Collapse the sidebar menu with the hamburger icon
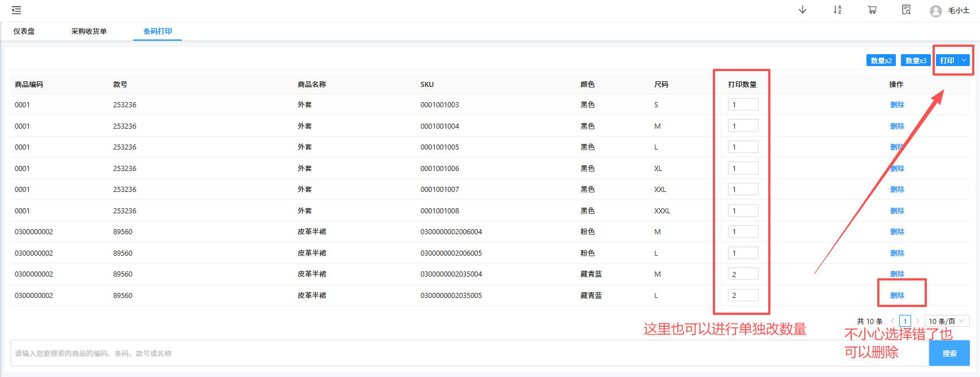The height and width of the screenshot is (377, 980). pyautogui.click(x=16, y=10)
